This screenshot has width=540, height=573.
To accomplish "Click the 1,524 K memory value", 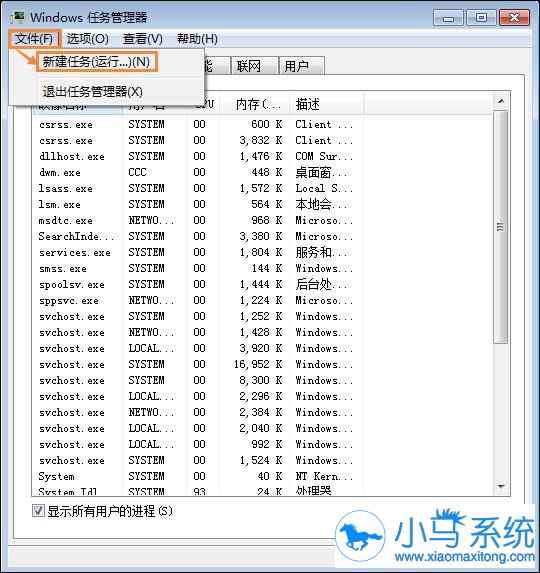I will (x=261, y=460).
